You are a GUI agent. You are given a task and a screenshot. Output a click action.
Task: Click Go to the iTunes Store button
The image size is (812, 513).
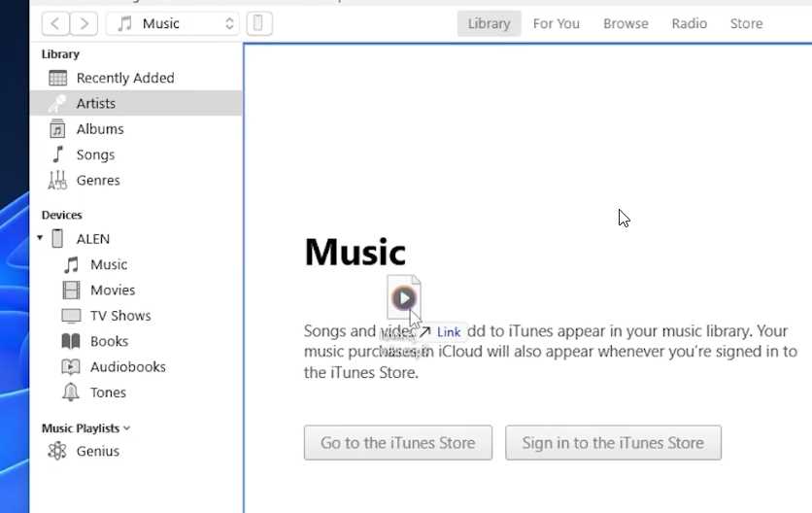click(397, 443)
